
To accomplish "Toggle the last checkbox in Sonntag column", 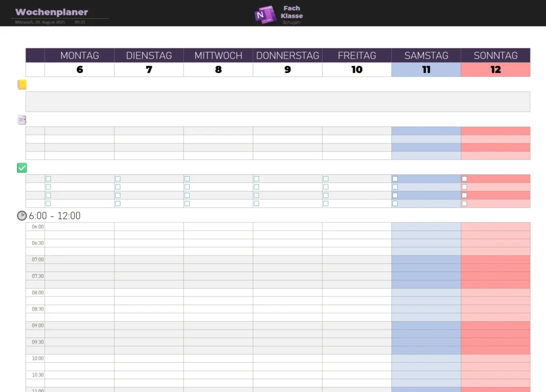I will [x=464, y=203].
